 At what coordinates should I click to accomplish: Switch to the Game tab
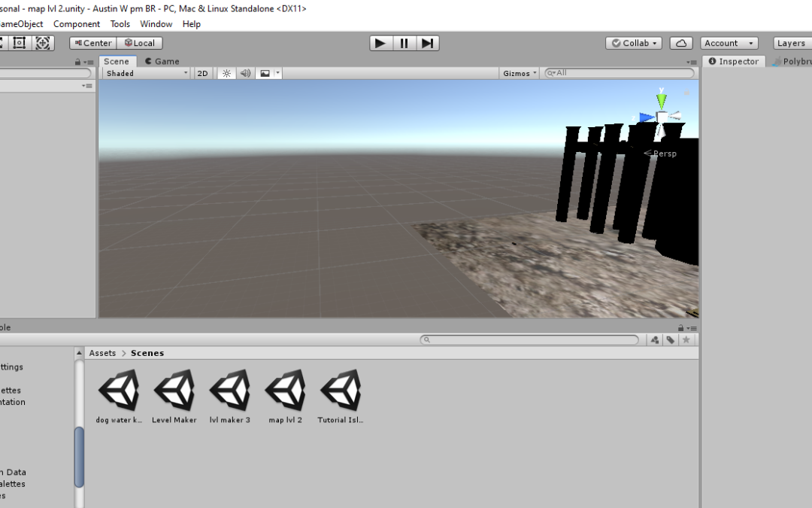click(x=162, y=61)
